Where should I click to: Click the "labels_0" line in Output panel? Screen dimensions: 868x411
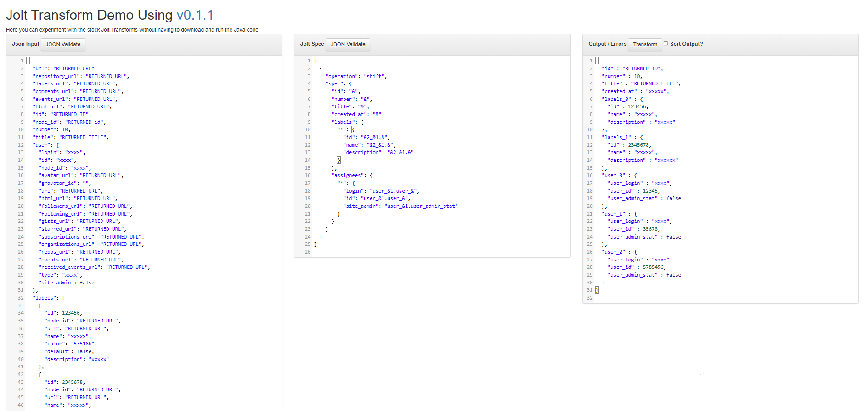click(x=622, y=99)
